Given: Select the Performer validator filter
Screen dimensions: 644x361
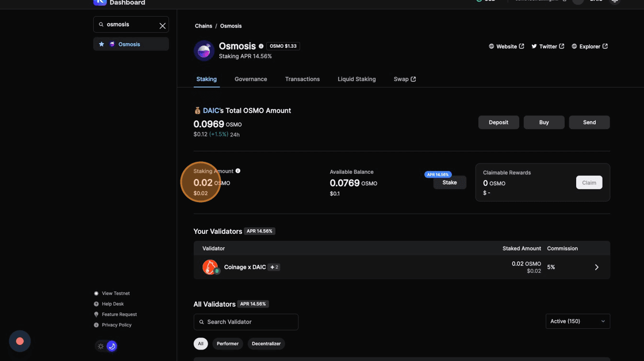Looking at the screenshot, I should coord(228,344).
